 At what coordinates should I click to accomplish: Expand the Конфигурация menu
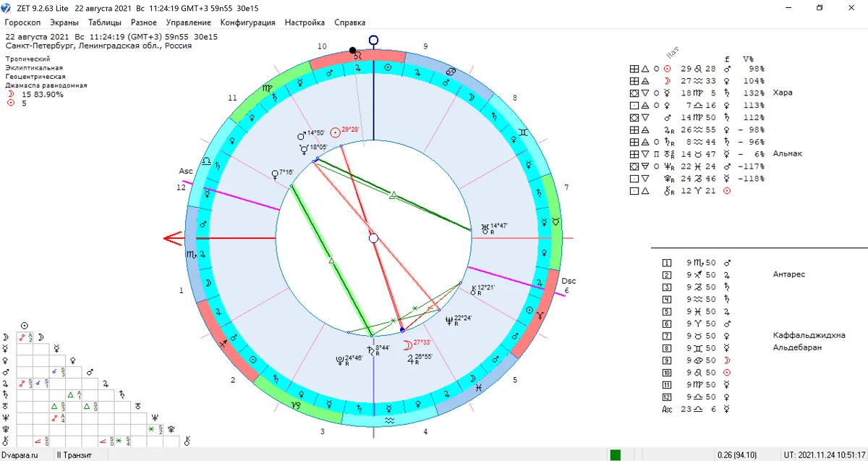(247, 22)
